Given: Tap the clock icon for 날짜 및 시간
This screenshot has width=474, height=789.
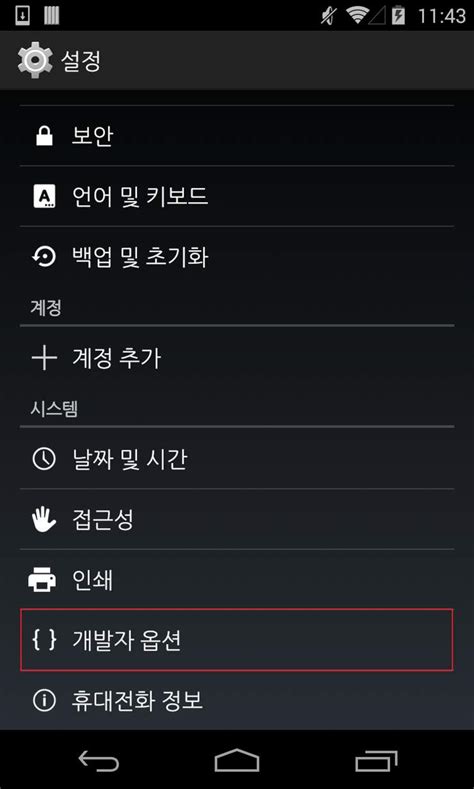Looking at the screenshot, I should [x=44, y=459].
